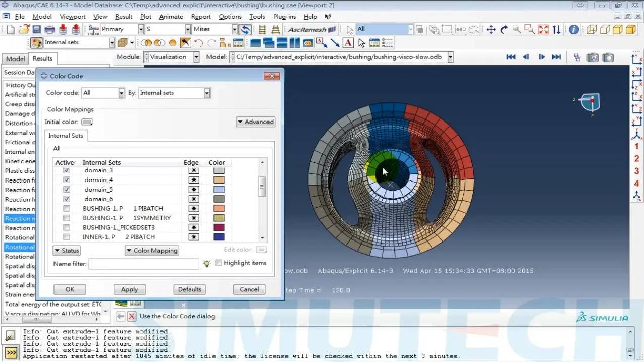Click the light bulb highlight icon
The width and height of the screenshot is (644, 362).
207,263
